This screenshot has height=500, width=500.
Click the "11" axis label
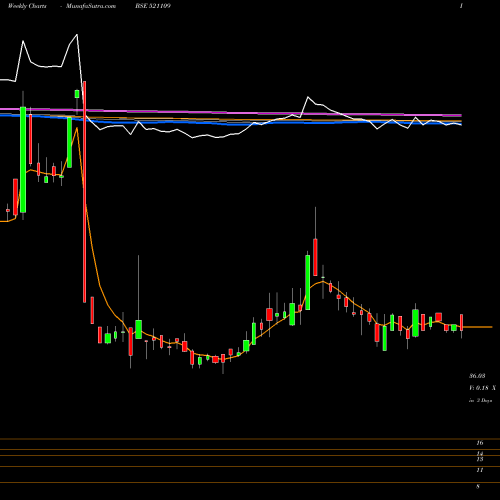point(480,470)
